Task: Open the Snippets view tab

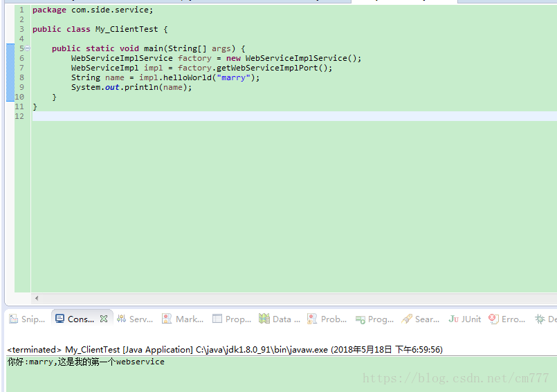Action: 28,319
